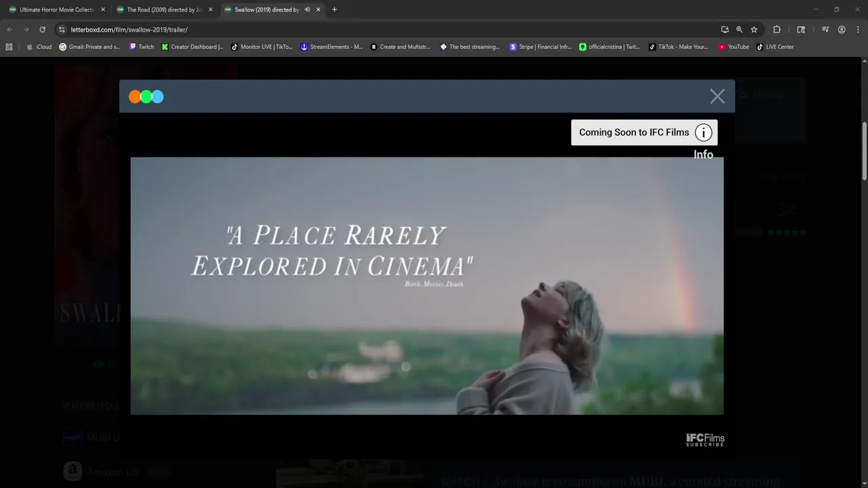Bookmark this page with star icon
Screen dimensions: 868x488
754,30
